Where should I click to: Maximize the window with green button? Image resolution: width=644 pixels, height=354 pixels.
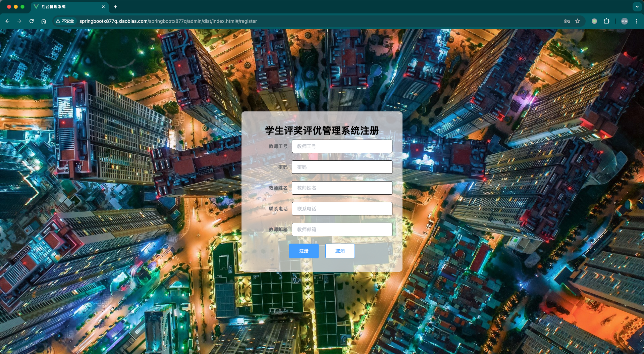click(x=22, y=7)
